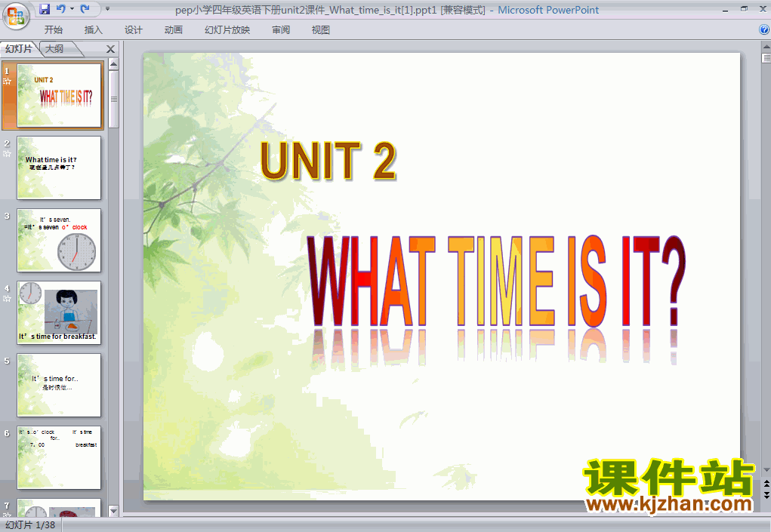Viewport: 771px width, 532px height.
Task: Select the 幻灯片 pane tab
Action: pos(19,48)
